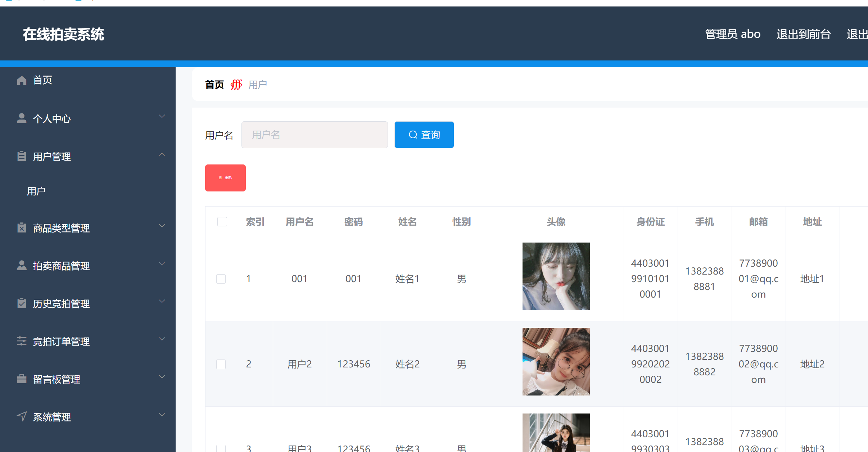Click the sliders icon for 竞拍订单管理

click(21, 341)
